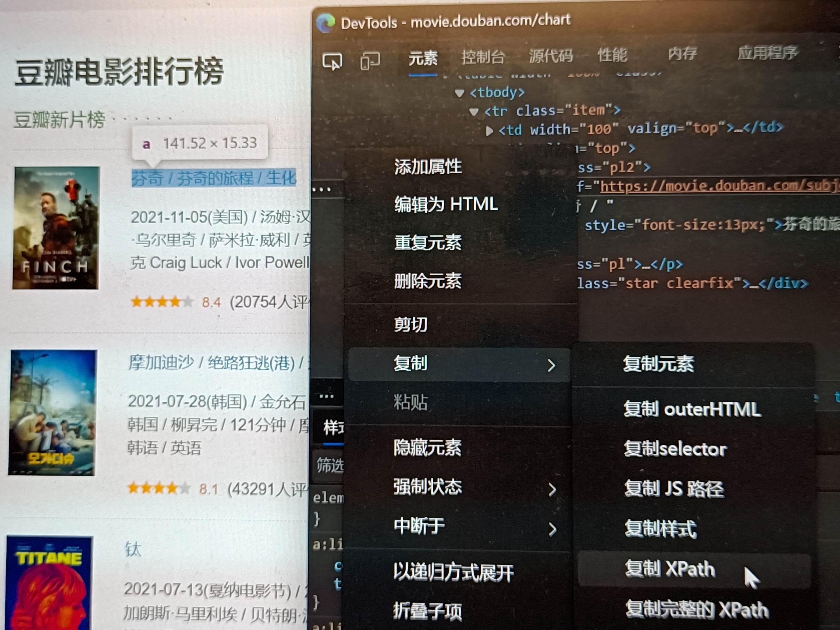Open the 源代码 tab

pyautogui.click(x=551, y=56)
